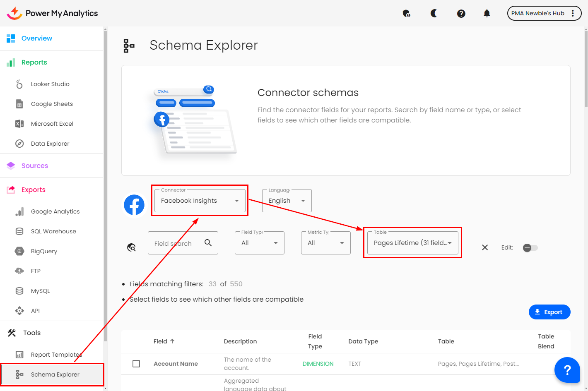Open the blue floating help chat bubble
Image resolution: width=588 pixels, height=391 pixels.
click(x=567, y=369)
